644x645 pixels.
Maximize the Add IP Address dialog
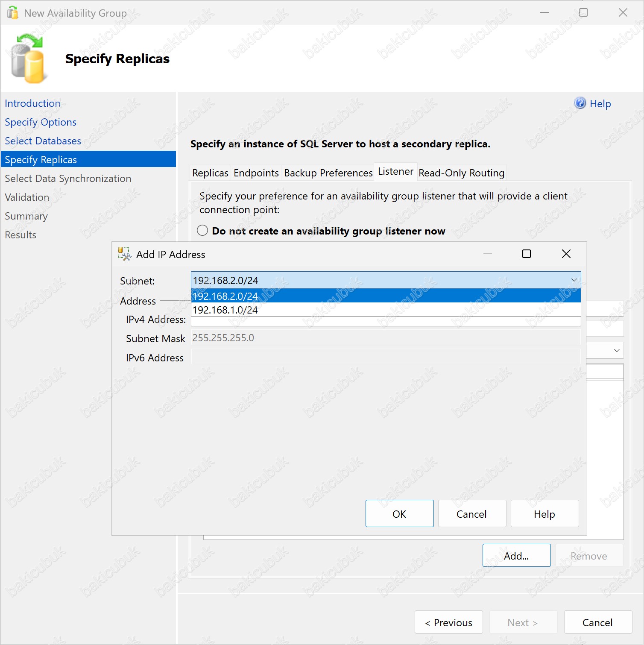(527, 254)
